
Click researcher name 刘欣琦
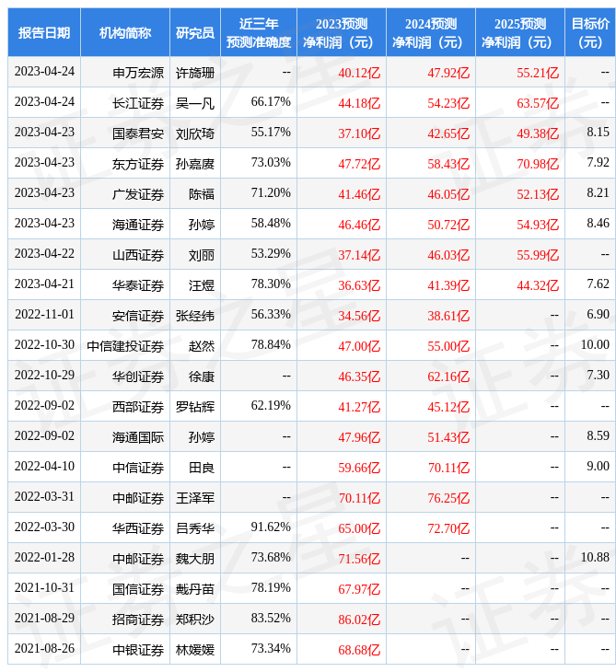tap(195, 133)
